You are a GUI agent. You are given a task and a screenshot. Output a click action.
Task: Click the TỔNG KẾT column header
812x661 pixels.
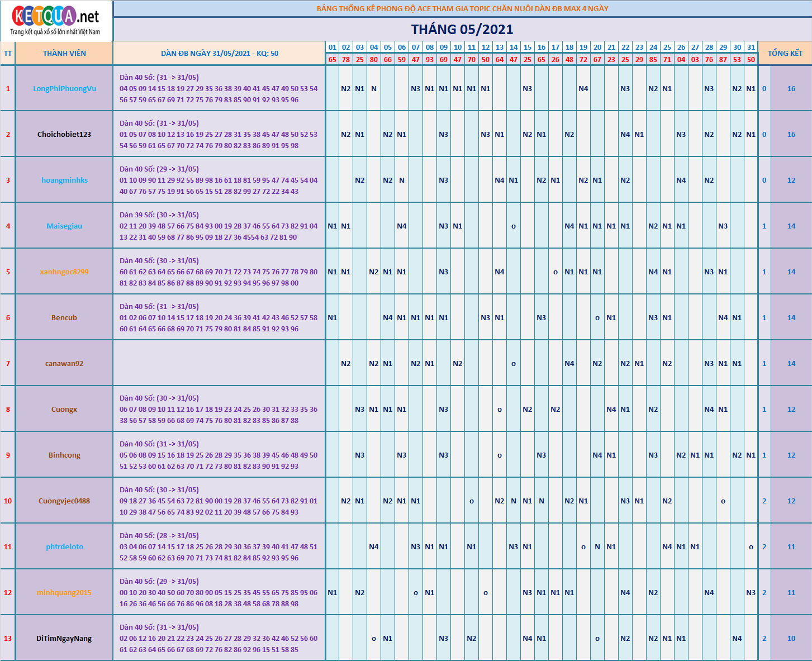[x=785, y=53]
